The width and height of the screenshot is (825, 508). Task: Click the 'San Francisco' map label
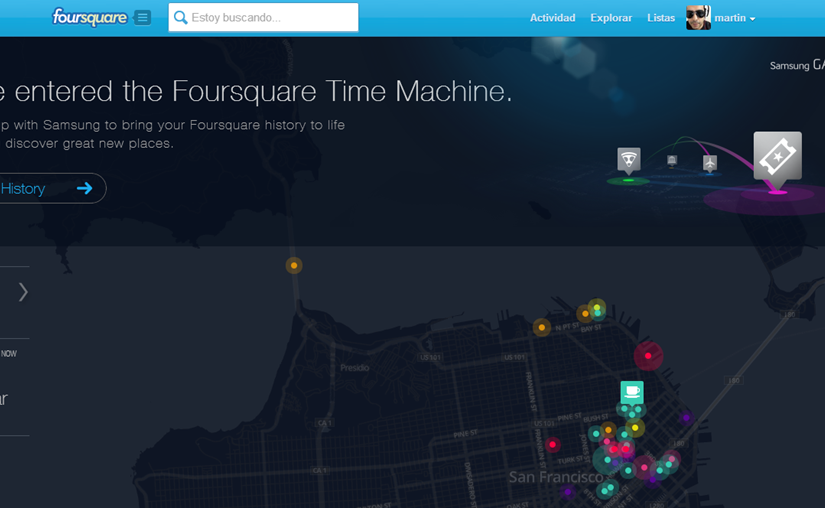(556, 477)
